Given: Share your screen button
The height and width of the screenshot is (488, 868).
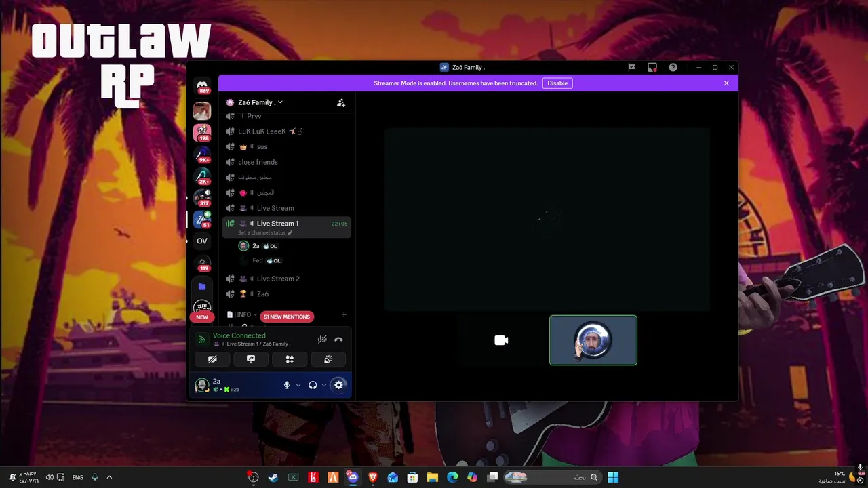Looking at the screenshot, I should point(251,359).
